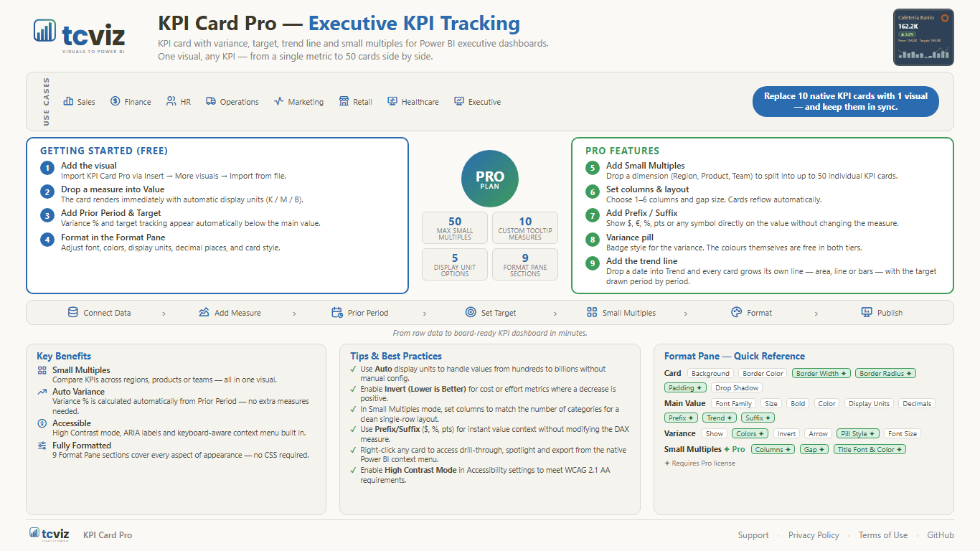Click the Font Family tag
This screenshot has height=551, width=980.
[734, 403]
